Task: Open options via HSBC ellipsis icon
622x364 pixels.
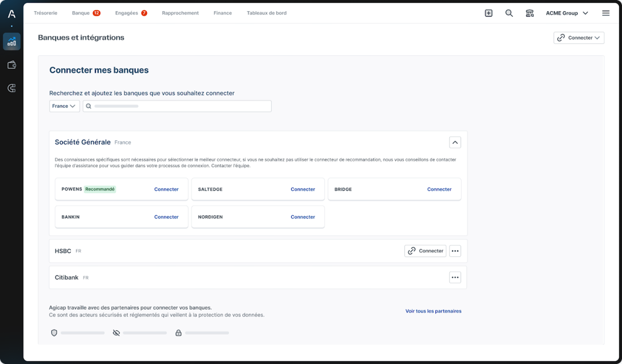Action: point(455,251)
